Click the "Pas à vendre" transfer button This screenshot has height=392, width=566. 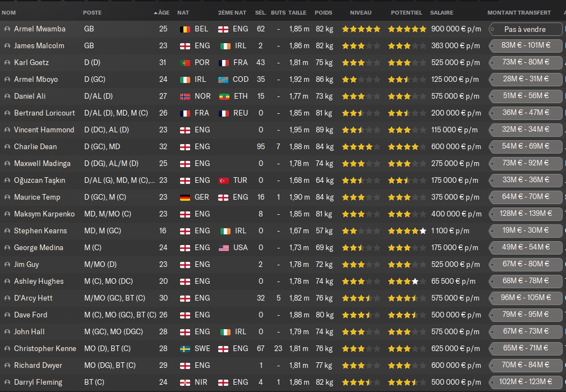[x=525, y=29]
